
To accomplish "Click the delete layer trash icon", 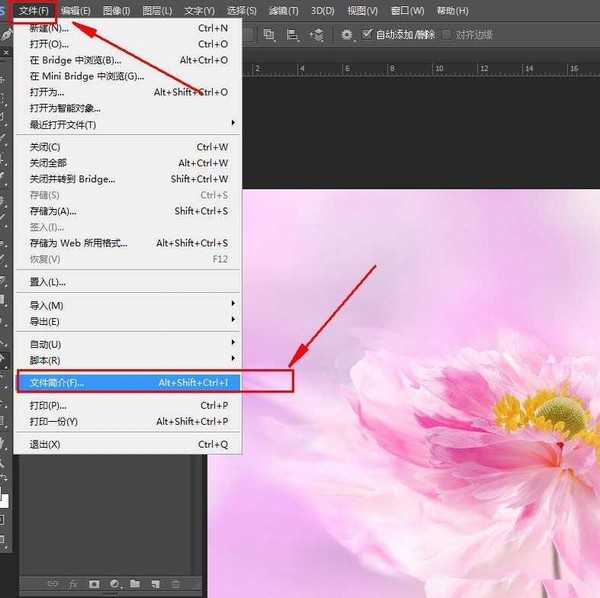I will tap(175, 584).
